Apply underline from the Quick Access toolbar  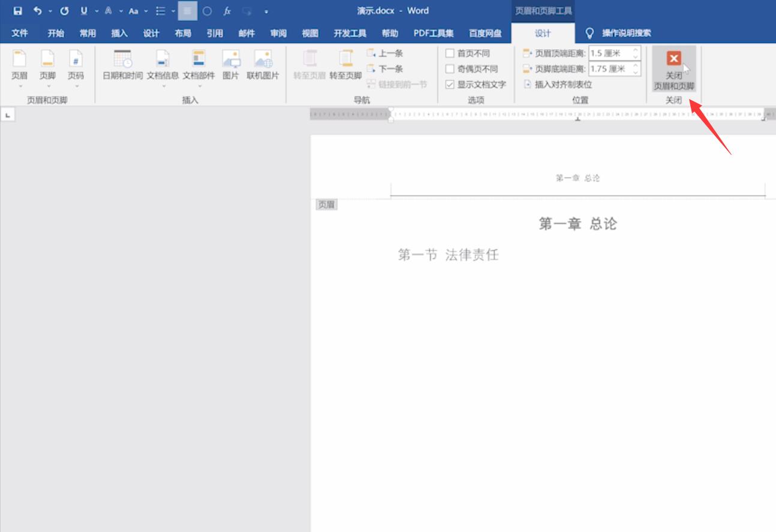point(84,11)
